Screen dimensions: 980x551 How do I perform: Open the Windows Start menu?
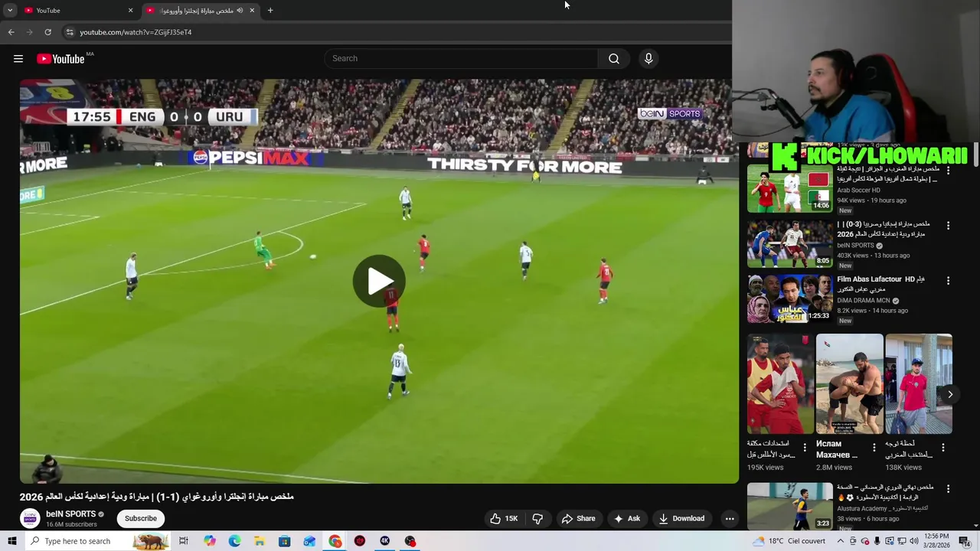(11, 541)
